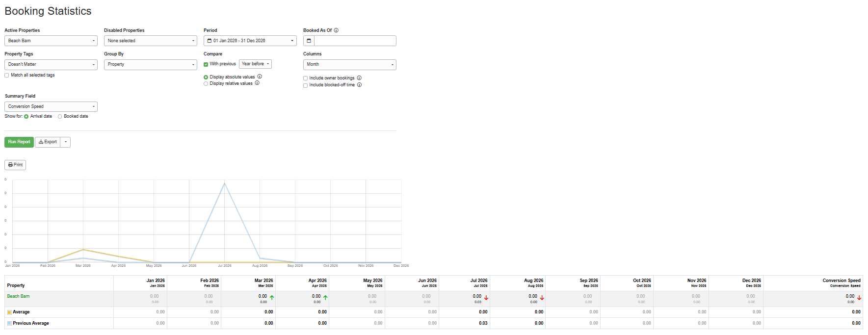Expand the Export options caret
The width and height of the screenshot is (868, 335).
click(66, 142)
